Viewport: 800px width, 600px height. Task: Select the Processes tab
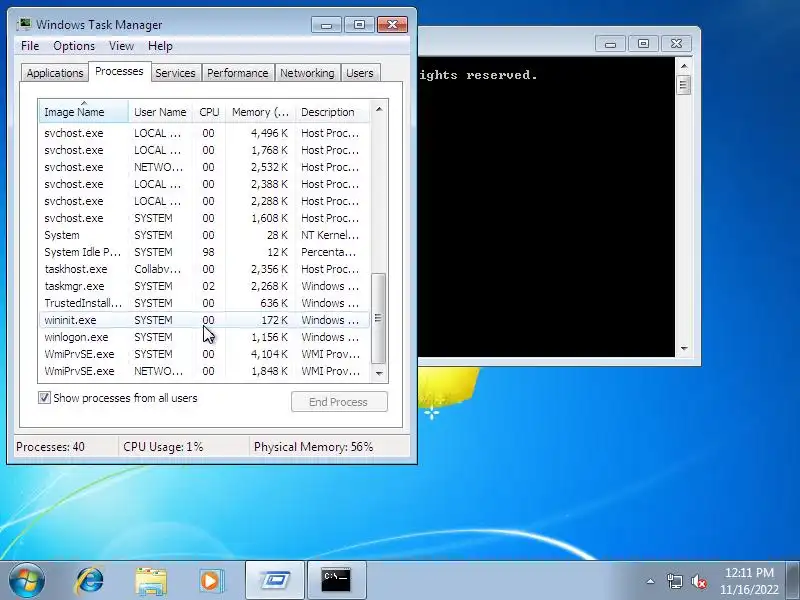[119, 71]
